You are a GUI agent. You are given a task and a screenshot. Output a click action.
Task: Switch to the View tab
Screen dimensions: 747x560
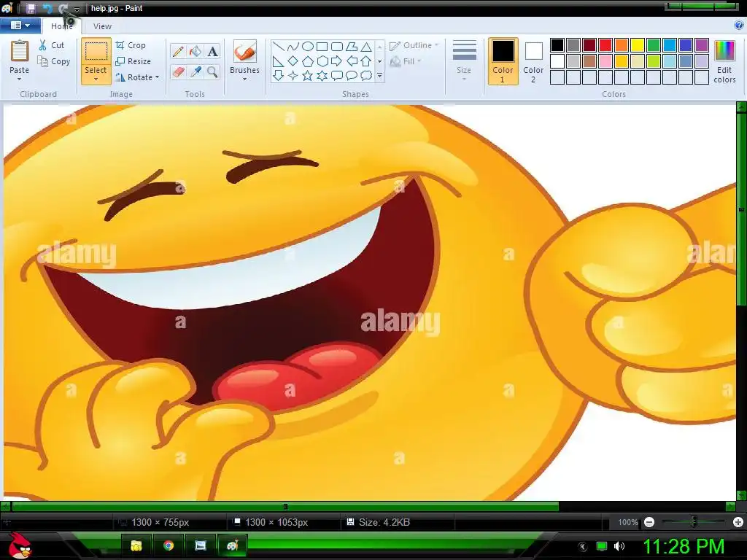[102, 26]
